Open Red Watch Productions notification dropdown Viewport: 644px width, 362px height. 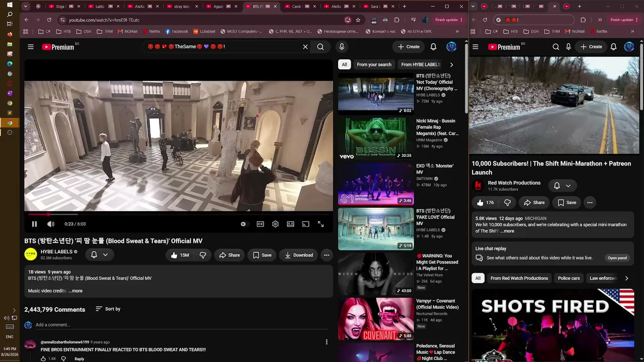[562, 186]
